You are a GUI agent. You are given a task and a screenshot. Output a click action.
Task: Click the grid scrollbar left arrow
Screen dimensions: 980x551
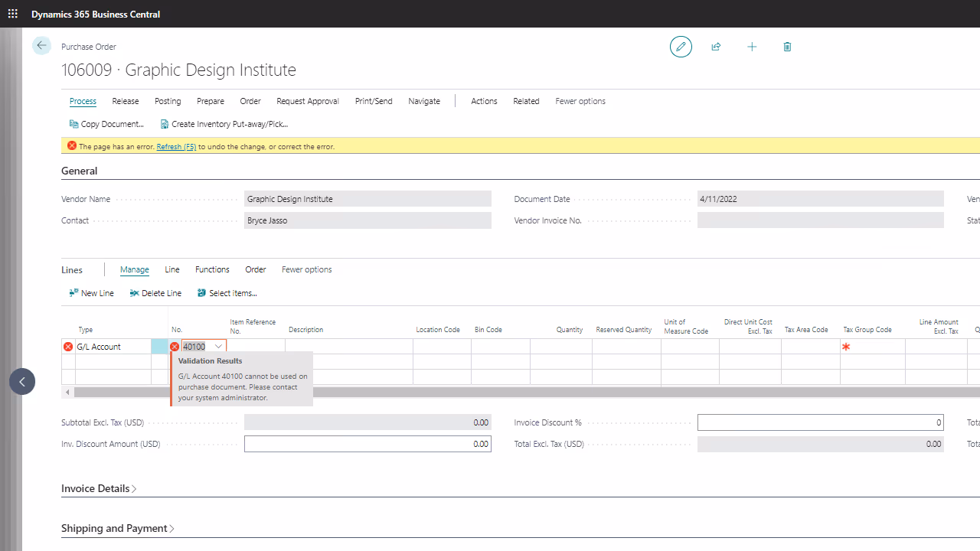pyautogui.click(x=67, y=393)
